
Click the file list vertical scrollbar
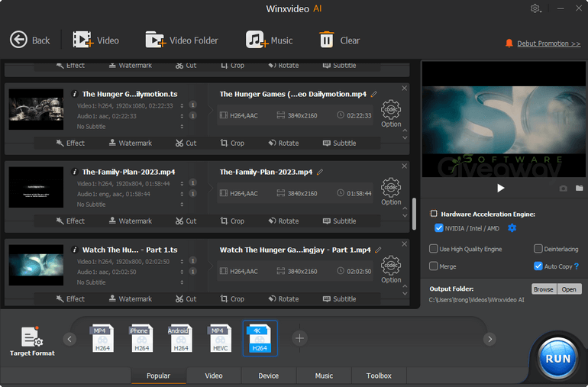(x=414, y=214)
